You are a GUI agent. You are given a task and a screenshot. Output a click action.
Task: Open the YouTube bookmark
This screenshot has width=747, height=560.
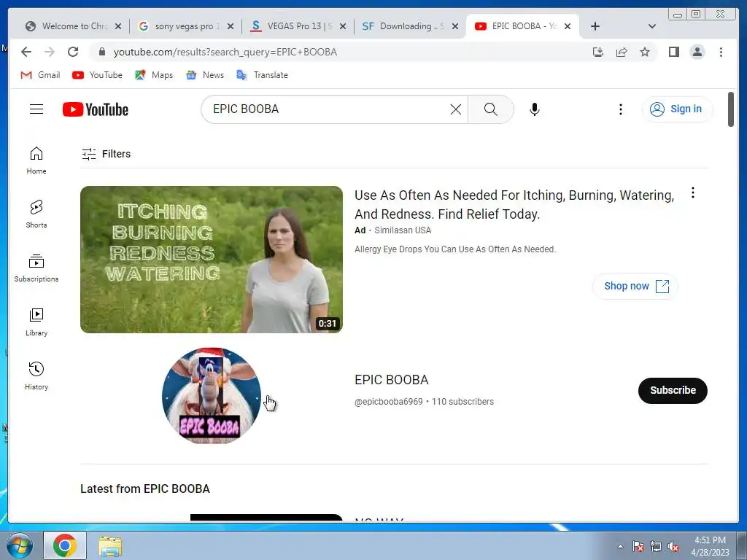(x=97, y=75)
